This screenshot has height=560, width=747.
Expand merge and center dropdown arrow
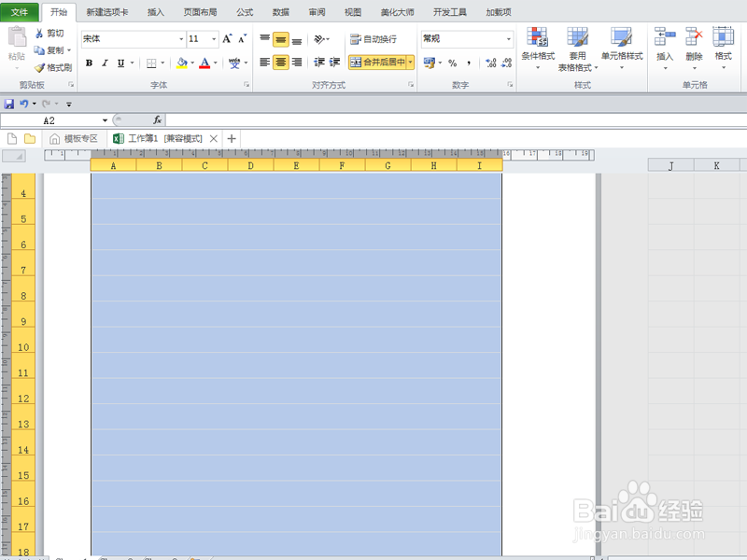point(410,62)
